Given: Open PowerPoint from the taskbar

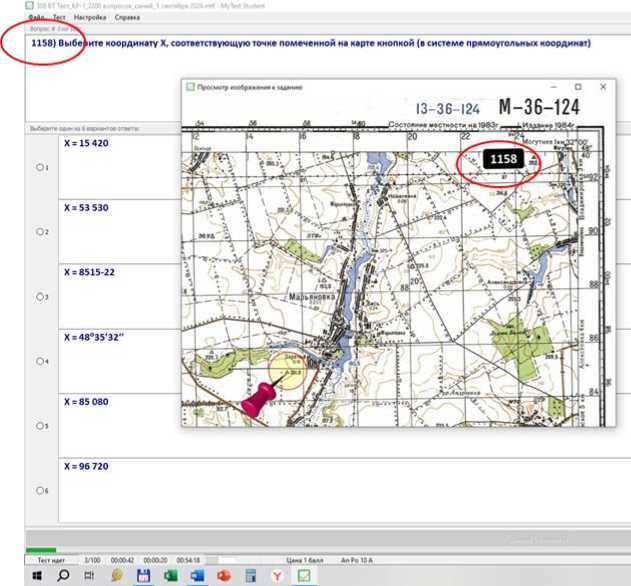Looking at the screenshot, I should pos(224,576).
